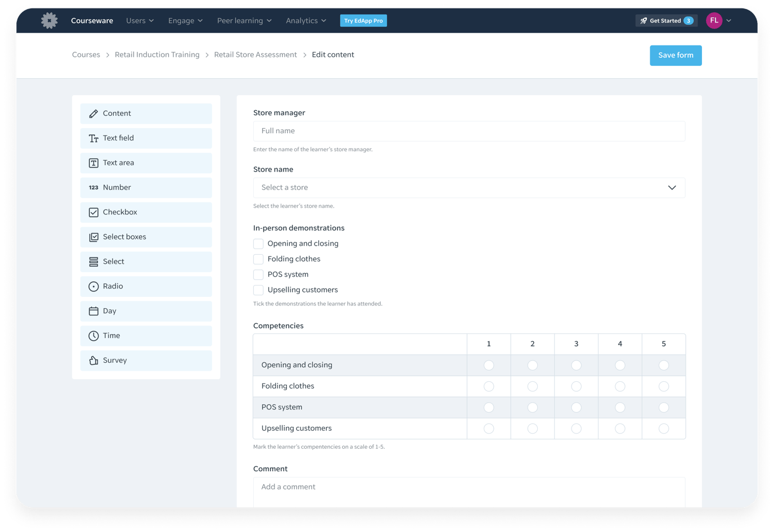Click the Text field icon
The image size is (774, 532).
(93, 138)
